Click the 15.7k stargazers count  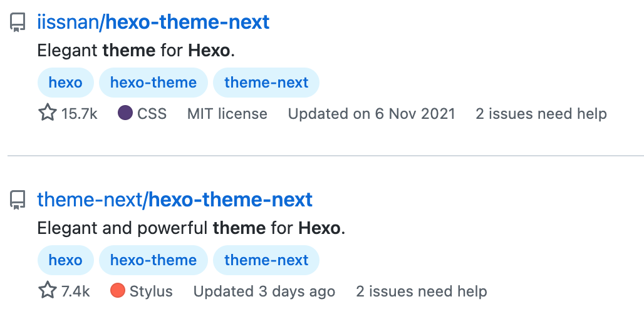click(79, 114)
